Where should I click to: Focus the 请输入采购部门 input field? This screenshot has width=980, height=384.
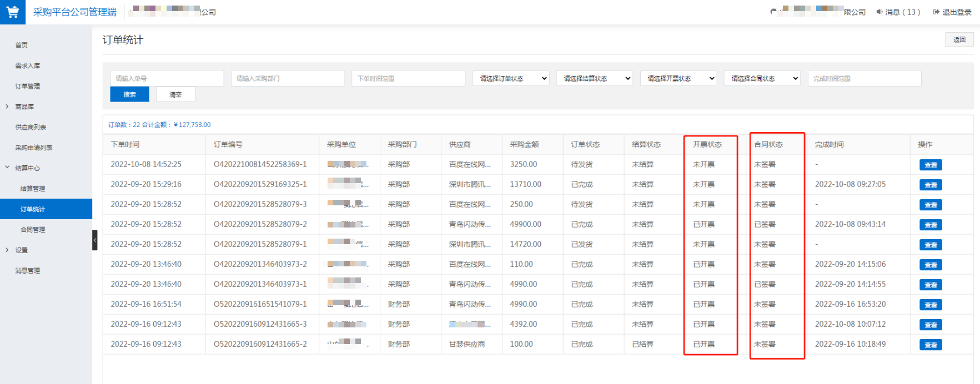pos(288,78)
